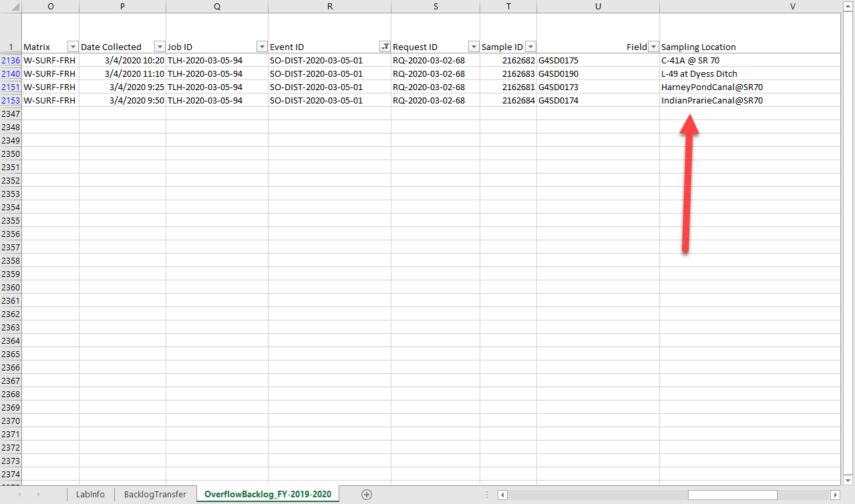
Task: Switch to the BacklogTransfer sheet tab
Action: coord(155,494)
